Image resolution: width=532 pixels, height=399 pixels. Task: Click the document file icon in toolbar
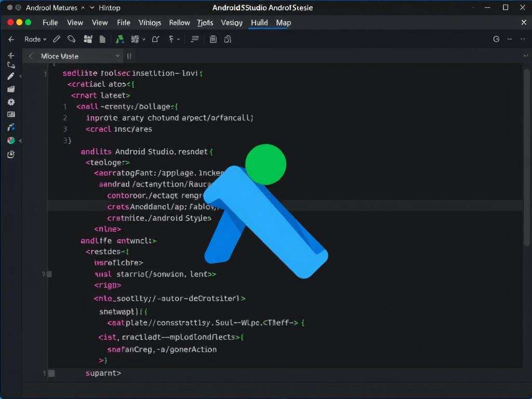click(x=102, y=39)
